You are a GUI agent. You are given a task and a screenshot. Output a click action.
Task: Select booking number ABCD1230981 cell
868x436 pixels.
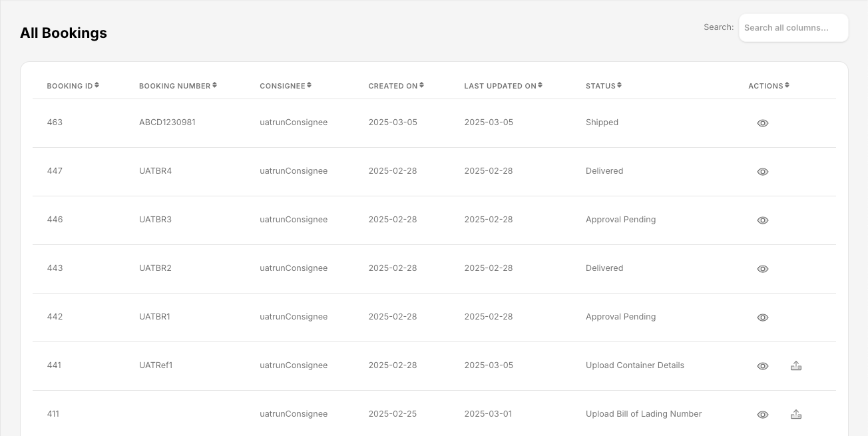(167, 122)
